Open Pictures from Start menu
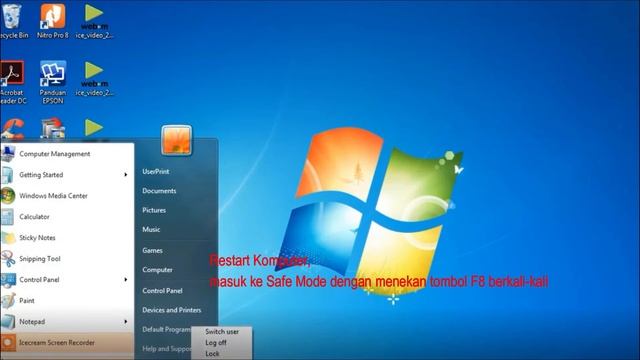The height and width of the screenshot is (360, 640). (x=154, y=210)
